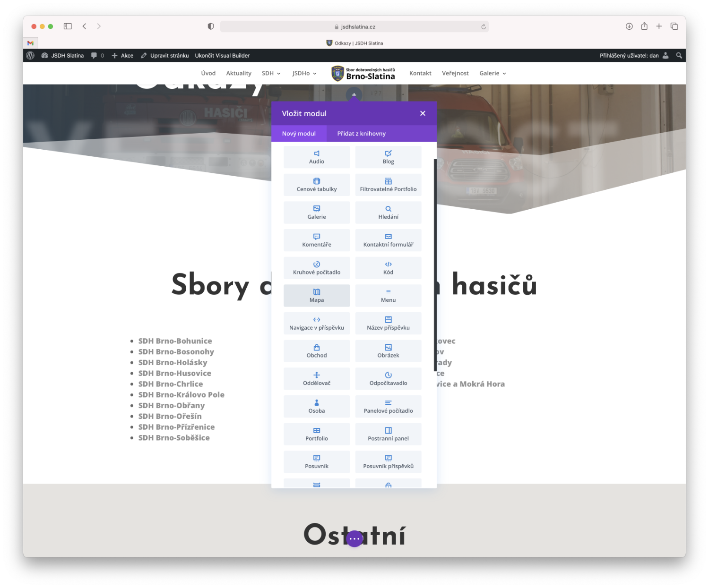This screenshot has height=588, width=709.
Task: Click Ukončit Visual Builder
Action: (x=222, y=56)
